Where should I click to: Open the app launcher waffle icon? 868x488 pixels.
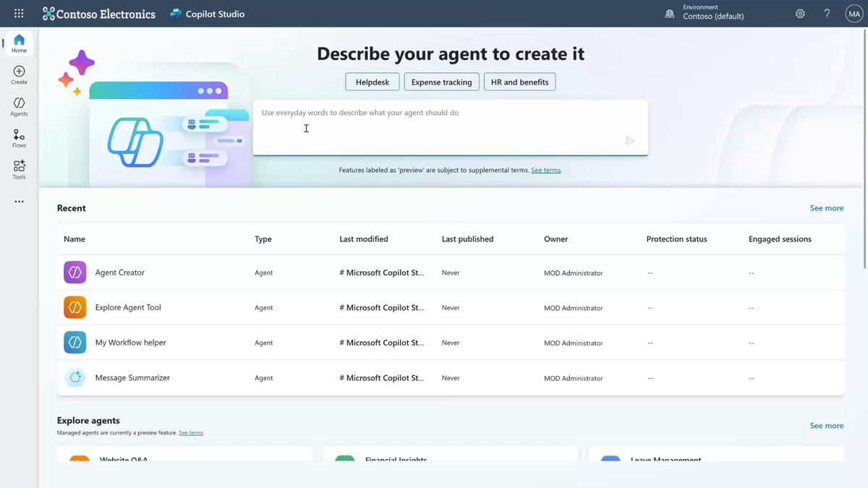[x=19, y=14]
